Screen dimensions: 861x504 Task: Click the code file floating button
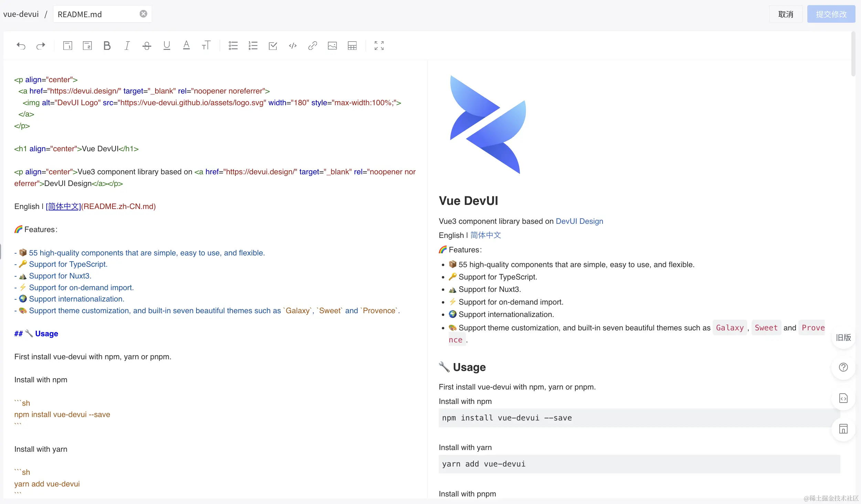[x=843, y=398]
